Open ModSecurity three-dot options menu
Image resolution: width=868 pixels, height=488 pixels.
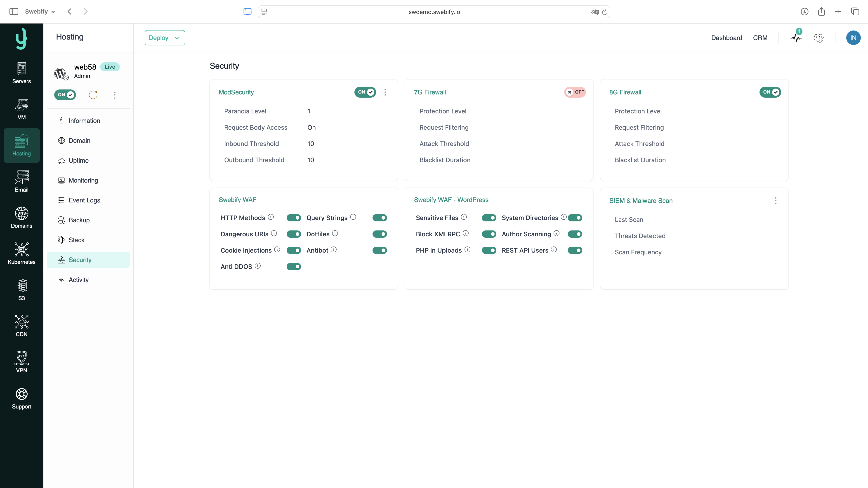[x=385, y=92]
